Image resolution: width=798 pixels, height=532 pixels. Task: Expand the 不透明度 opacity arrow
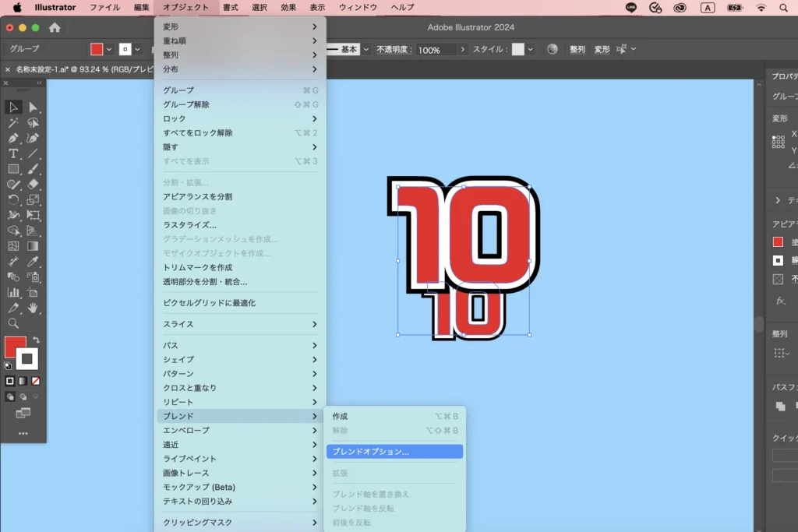463,49
